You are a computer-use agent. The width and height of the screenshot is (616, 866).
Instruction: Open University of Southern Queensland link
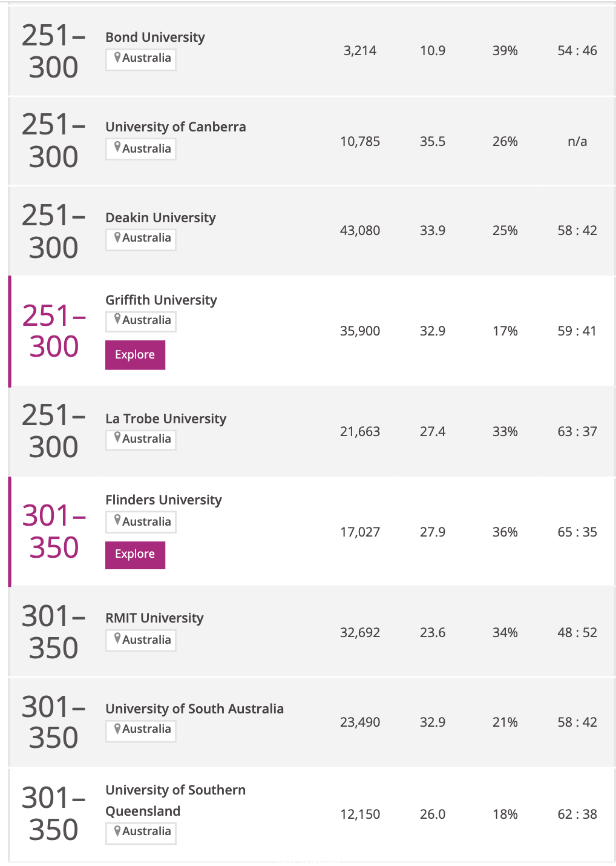pyautogui.click(x=175, y=801)
